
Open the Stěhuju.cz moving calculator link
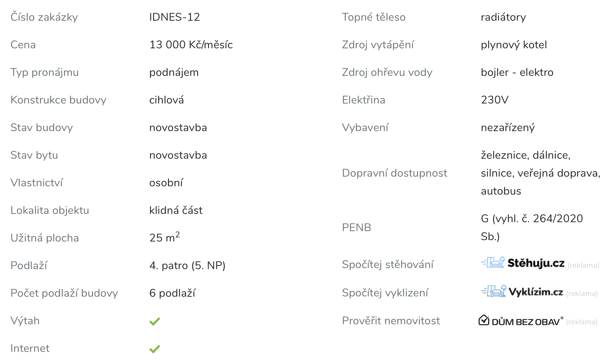click(536, 263)
